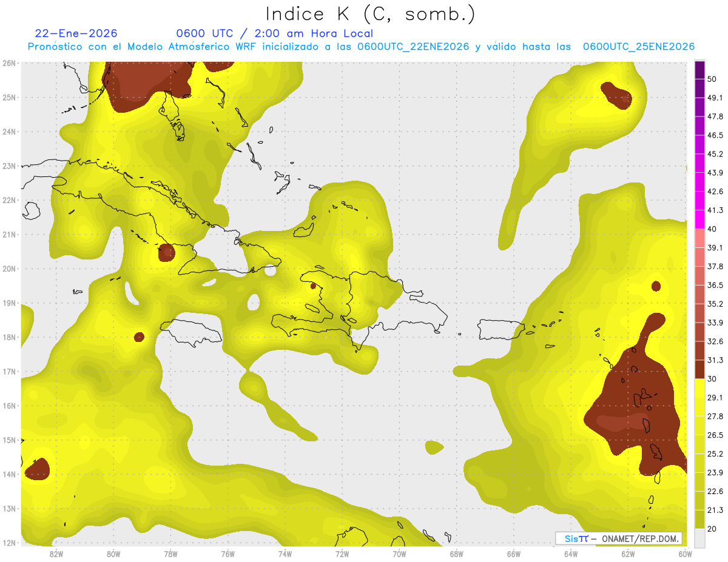
Task: Click the '19N' latitude label
Action: click(8, 303)
